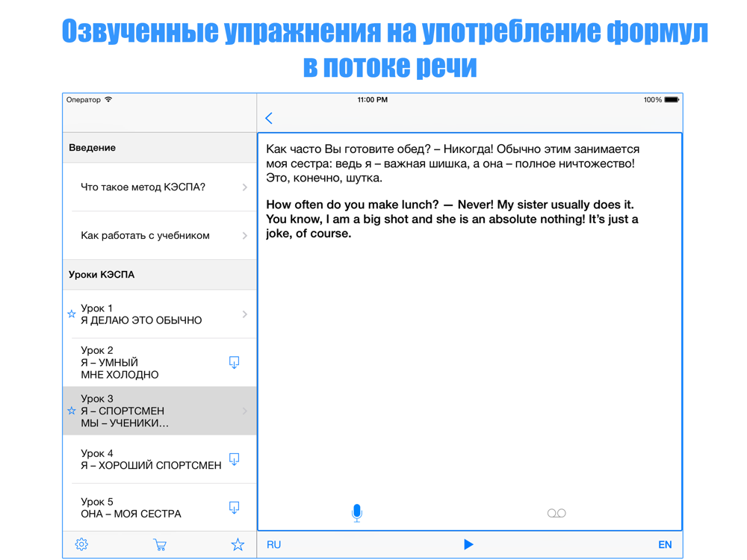Tap the voicemail playback tape icon
This screenshot has height=560, width=747.
[x=557, y=514]
